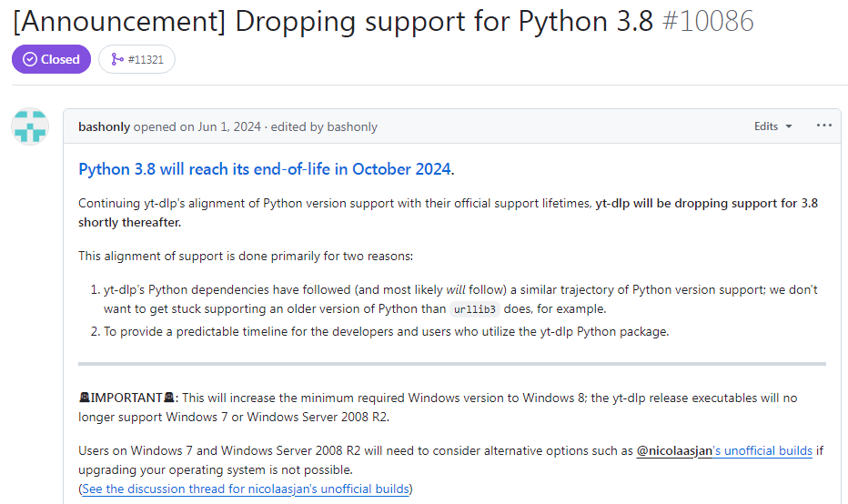
Task: Open the three-dot comment options menu
Action: pos(824,126)
